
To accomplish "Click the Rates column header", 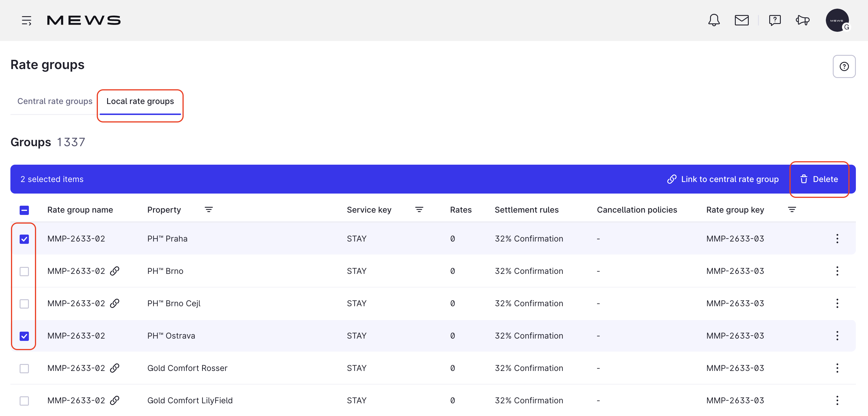I will pyautogui.click(x=461, y=210).
